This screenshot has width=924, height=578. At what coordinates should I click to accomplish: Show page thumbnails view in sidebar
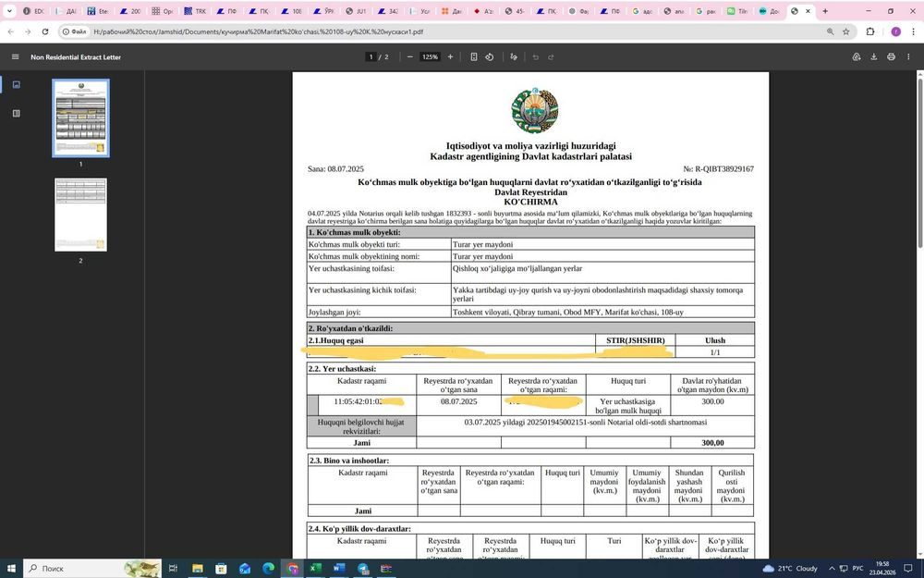pyautogui.click(x=16, y=84)
